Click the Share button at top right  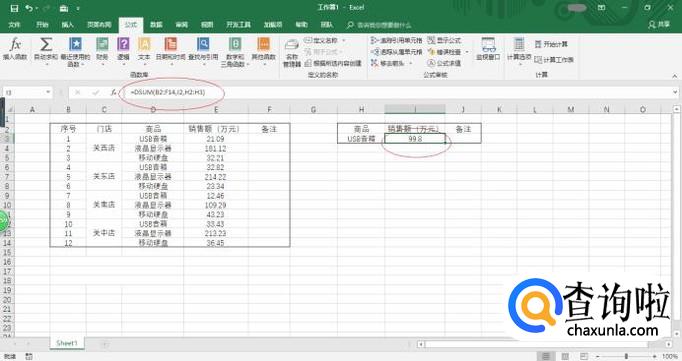pyautogui.click(x=659, y=25)
